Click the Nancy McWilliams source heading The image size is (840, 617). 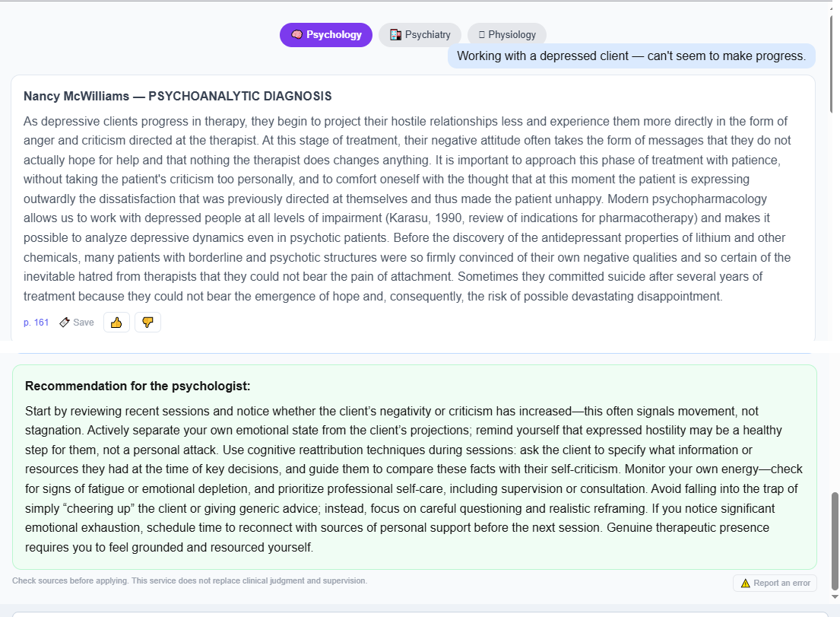[177, 97]
